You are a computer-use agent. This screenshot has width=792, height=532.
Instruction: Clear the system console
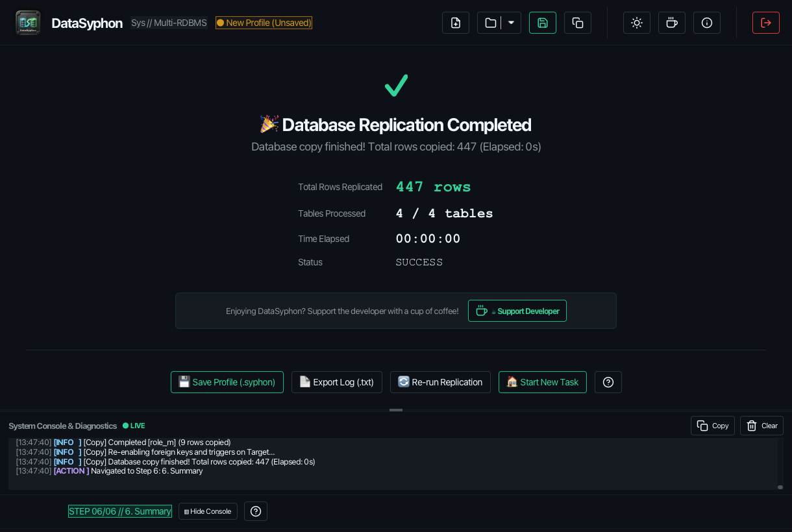761,426
